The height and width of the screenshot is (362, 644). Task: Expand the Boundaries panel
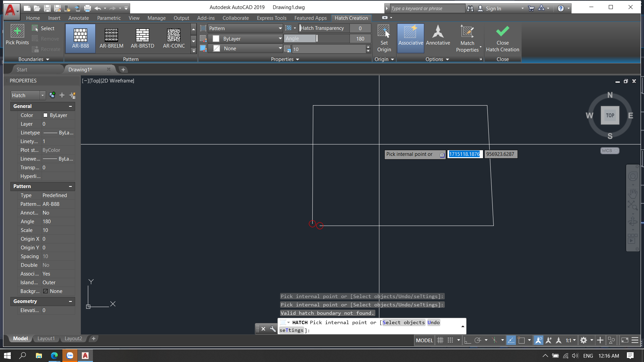click(x=34, y=59)
